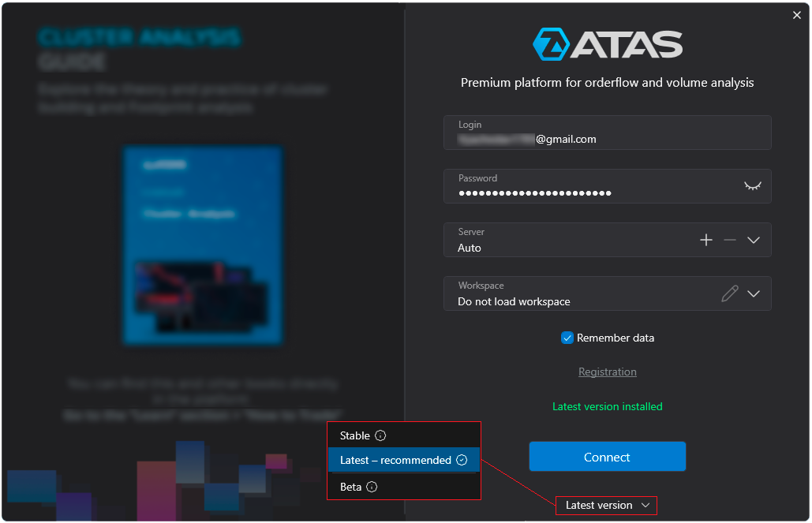Choose the Beta version option
The image size is (812, 523).
[350, 487]
